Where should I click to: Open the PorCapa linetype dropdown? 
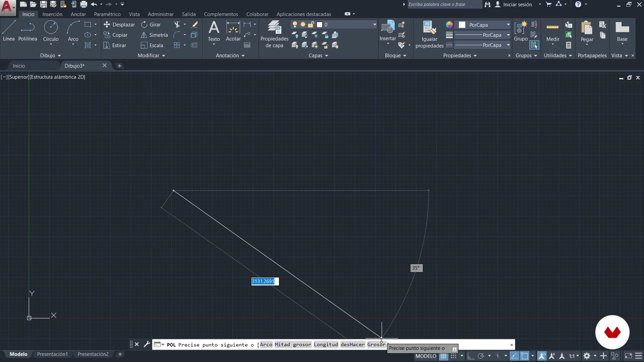click(x=508, y=45)
